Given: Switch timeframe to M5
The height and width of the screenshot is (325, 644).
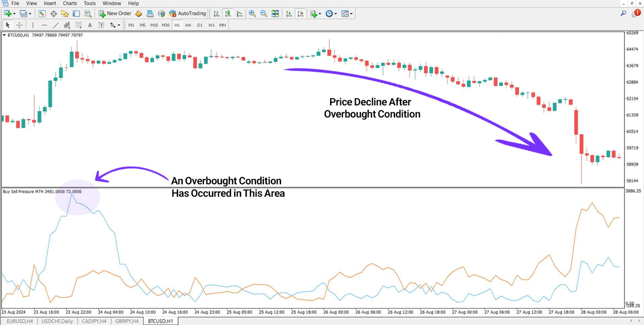Looking at the screenshot, I should 143,25.
